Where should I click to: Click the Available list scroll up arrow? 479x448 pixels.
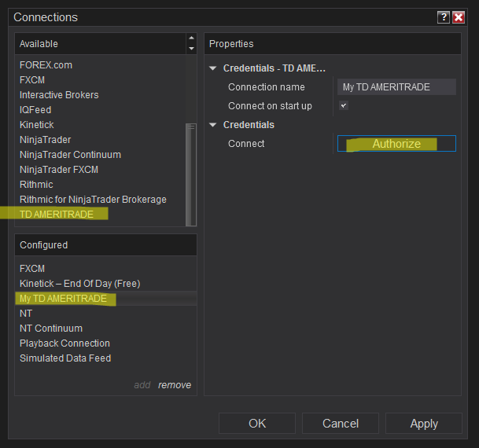(x=192, y=39)
